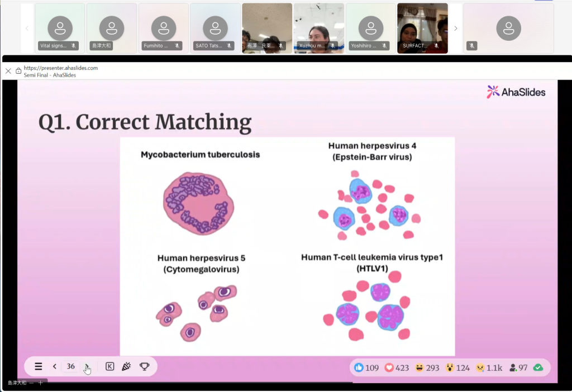Click the AhaSlides logo
The width and height of the screenshot is (572, 392).
point(516,92)
